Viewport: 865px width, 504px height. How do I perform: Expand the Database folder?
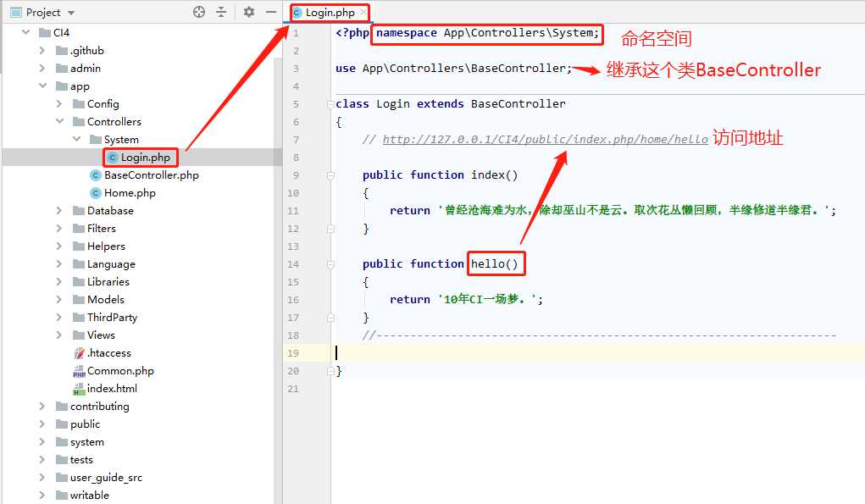59,211
